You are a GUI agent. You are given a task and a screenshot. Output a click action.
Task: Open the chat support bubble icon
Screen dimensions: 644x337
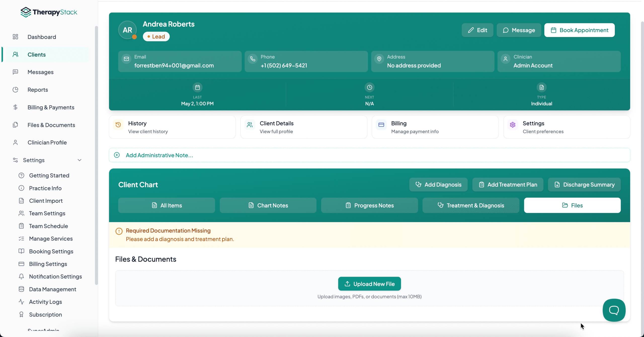(614, 310)
